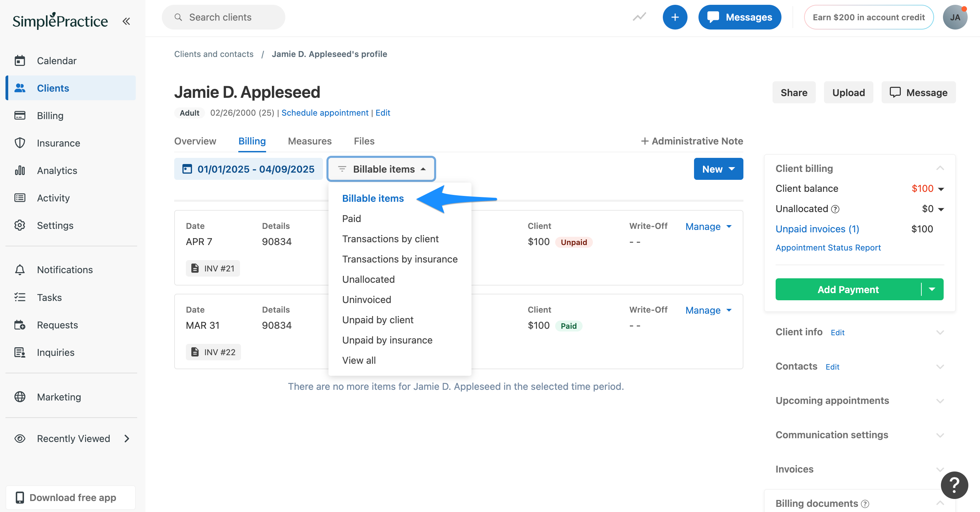Open the date range picker 01/01/2025 - 04/09/2025
980x512 pixels.
pyautogui.click(x=248, y=168)
